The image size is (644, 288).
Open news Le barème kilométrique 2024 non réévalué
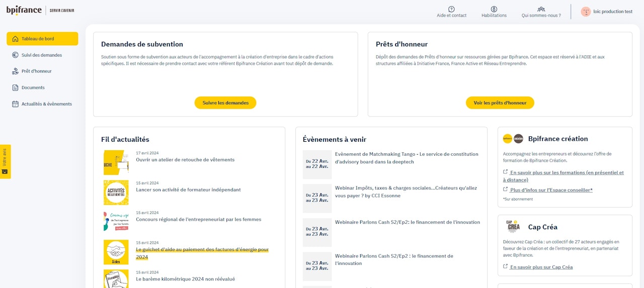point(185,279)
